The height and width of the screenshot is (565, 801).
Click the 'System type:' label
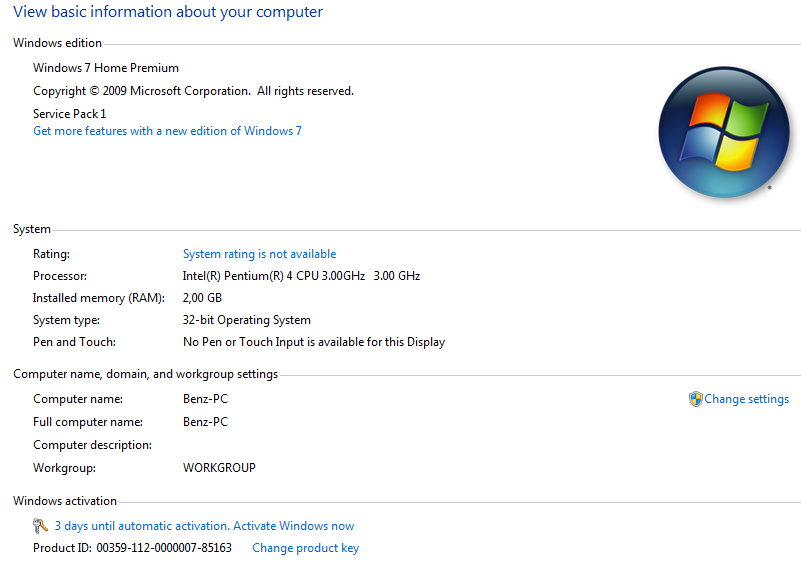pos(66,320)
